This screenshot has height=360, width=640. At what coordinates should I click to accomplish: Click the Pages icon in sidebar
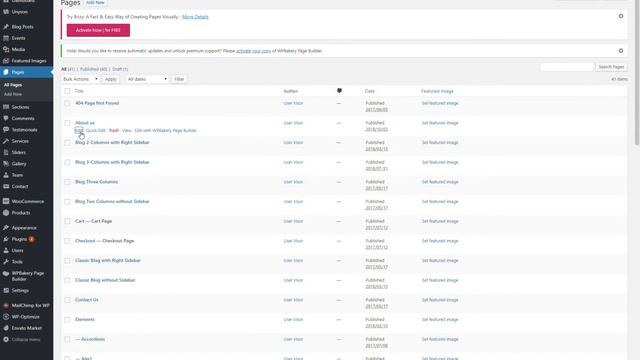pyautogui.click(x=6, y=72)
